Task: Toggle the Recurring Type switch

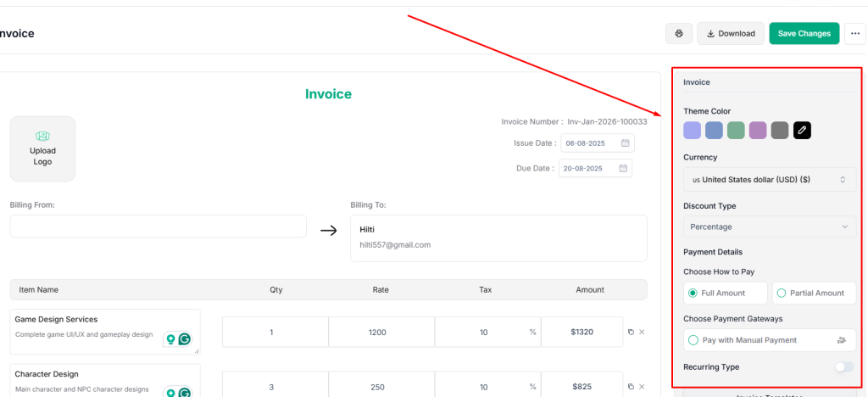Action: point(844,366)
